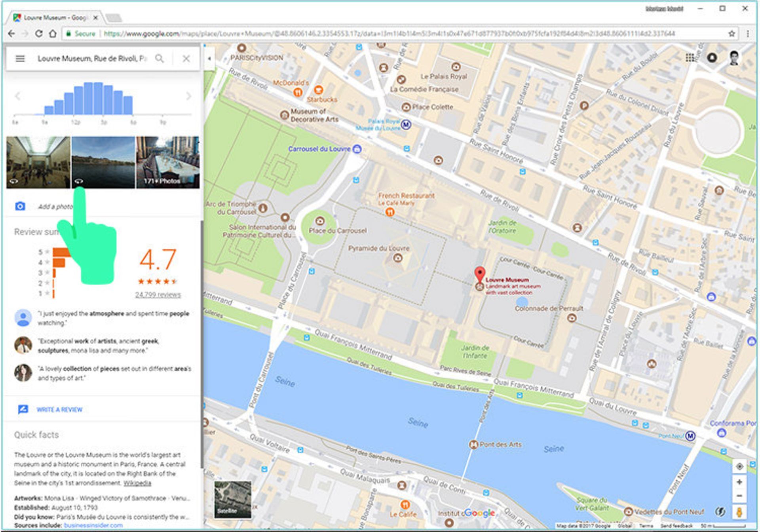Click the 'lovely collection of pieces' review
760x532 pixels.
tap(114, 373)
